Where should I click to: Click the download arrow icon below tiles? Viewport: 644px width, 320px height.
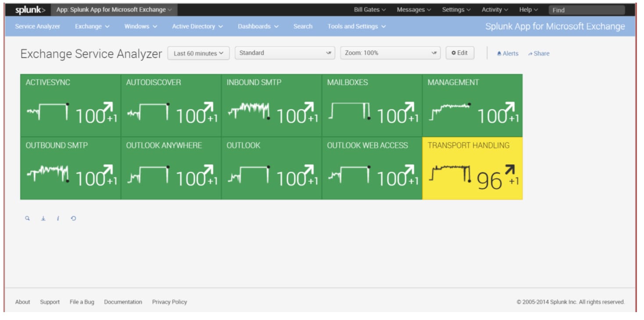pos(43,218)
